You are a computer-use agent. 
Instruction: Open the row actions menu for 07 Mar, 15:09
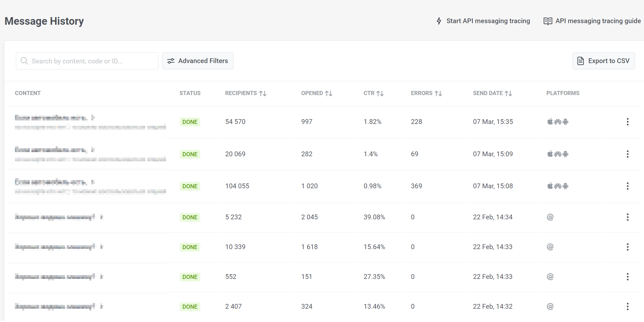click(x=627, y=154)
